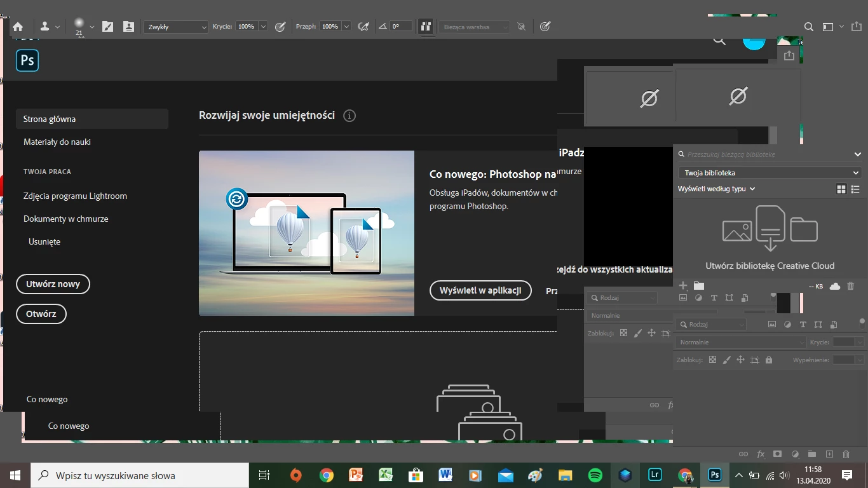Open the brush preset picker showing size 21
868x488 pixels.
pyautogui.click(x=84, y=26)
